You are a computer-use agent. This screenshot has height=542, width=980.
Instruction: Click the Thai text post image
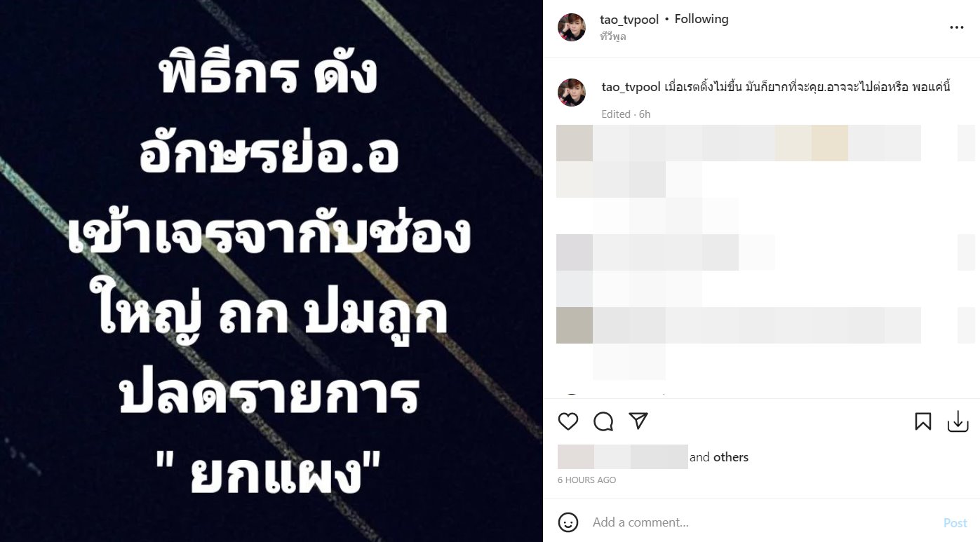[x=271, y=271]
